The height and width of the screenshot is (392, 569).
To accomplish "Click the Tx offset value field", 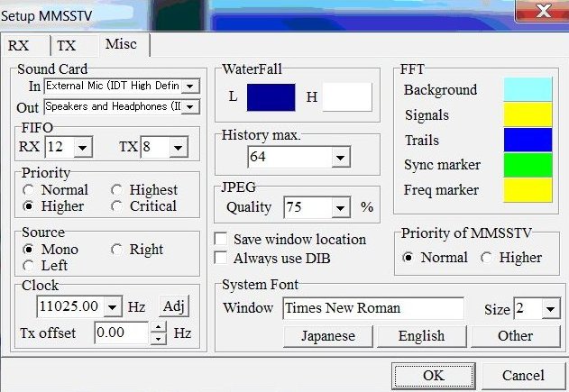I will pyautogui.click(x=122, y=333).
